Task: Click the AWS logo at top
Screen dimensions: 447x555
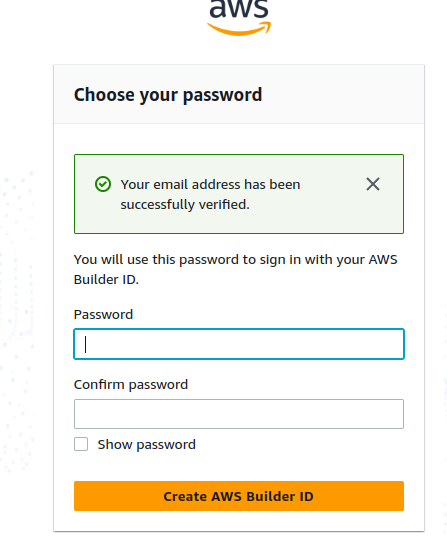Action: 239,18
